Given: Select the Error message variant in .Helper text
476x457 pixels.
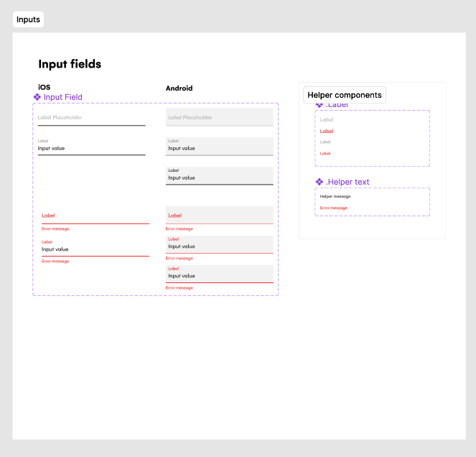Looking at the screenshot, I should click(x=334, y=208).
